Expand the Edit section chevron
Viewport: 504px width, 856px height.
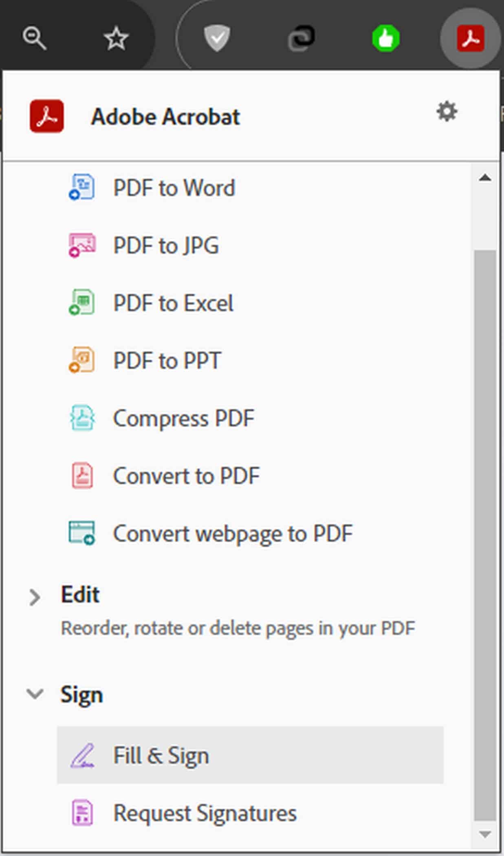35,597
